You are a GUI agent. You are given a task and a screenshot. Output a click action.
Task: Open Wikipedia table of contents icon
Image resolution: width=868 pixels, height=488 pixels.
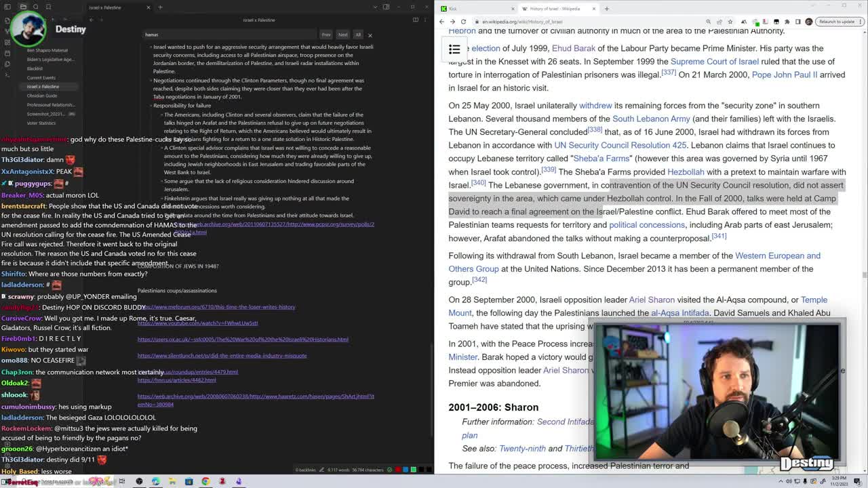point(454,49)
